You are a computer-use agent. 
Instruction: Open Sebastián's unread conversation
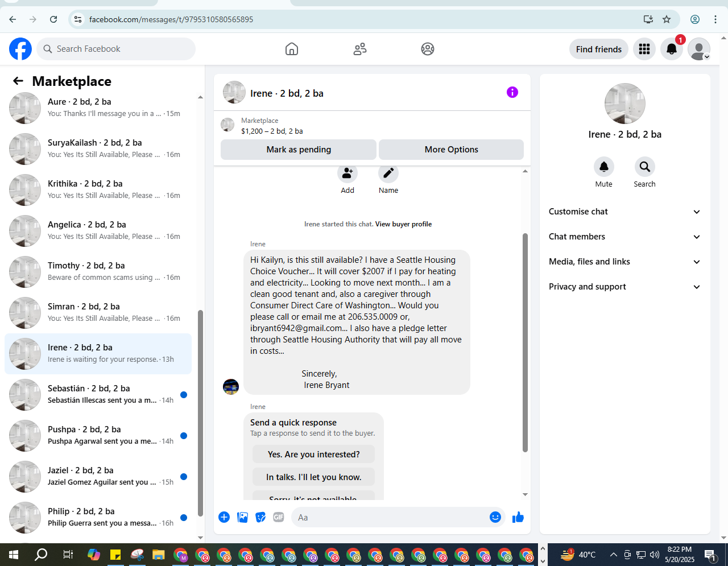coord(98,395)
